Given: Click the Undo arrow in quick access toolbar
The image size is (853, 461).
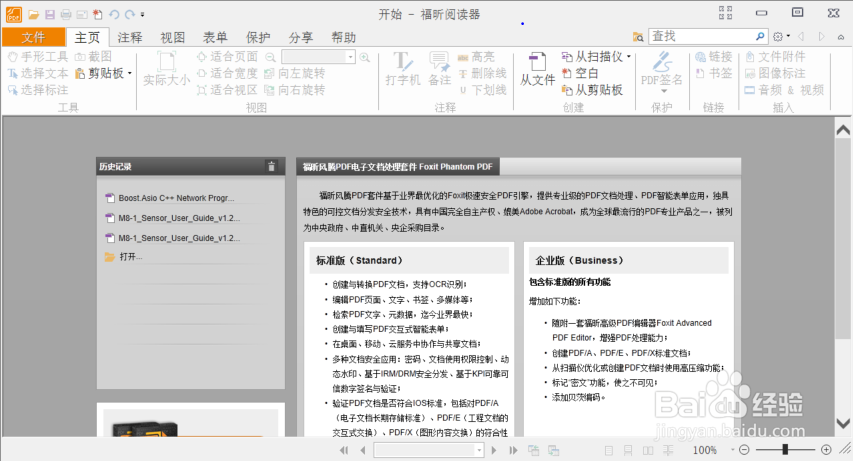Looking at the screenshot, I should pyautogui.click(x=114, y=15).
